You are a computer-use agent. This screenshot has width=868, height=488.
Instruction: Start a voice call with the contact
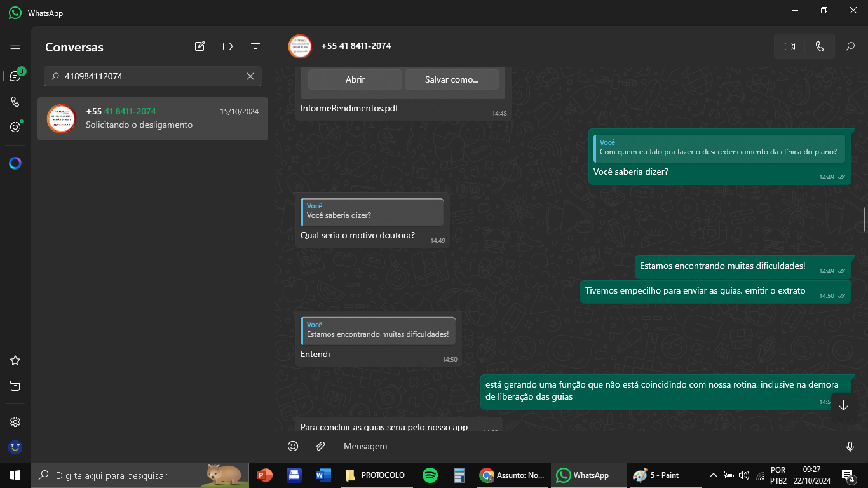(820, 46)
